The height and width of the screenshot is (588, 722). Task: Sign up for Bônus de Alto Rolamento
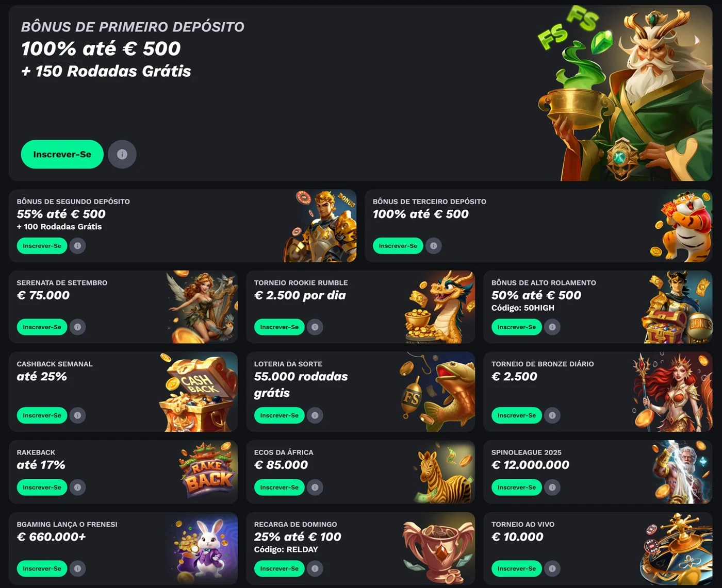(517, 327)
